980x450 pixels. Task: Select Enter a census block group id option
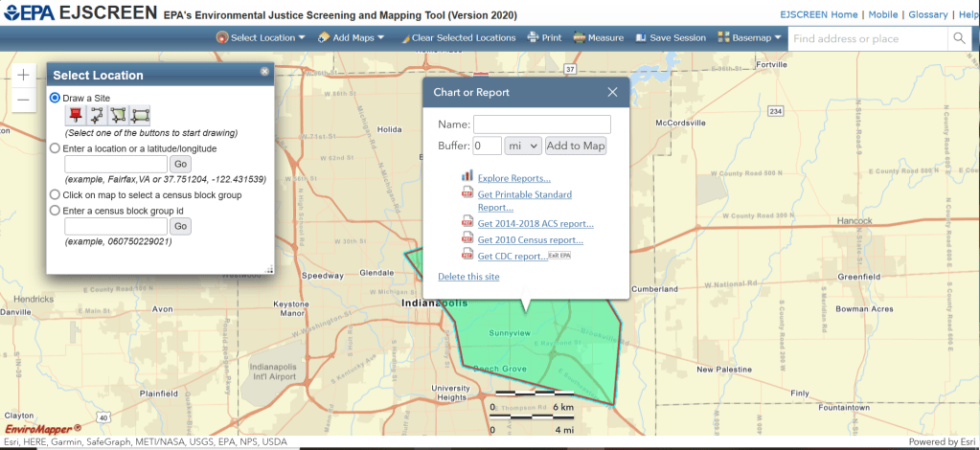[x=55, y=211]
